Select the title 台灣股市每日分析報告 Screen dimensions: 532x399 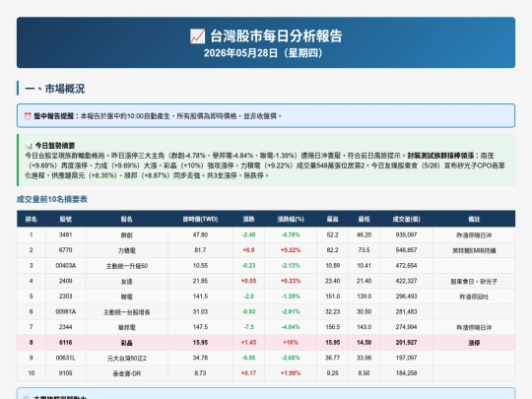pos(276,36)
